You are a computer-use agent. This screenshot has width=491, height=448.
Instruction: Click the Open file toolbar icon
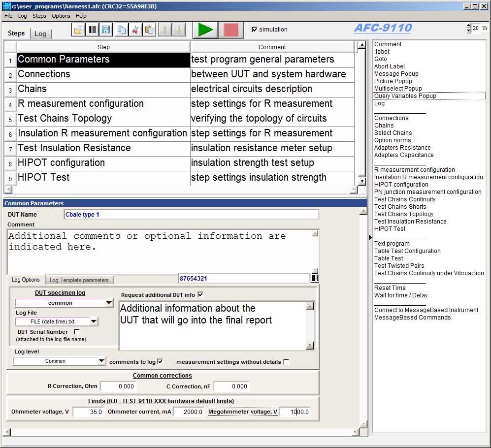(x=78, y=30)
